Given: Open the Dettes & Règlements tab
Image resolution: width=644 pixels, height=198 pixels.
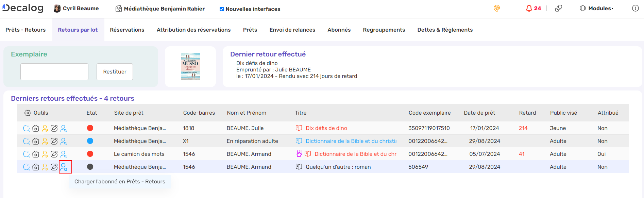Looking at the screenshot, I should 445,30.
